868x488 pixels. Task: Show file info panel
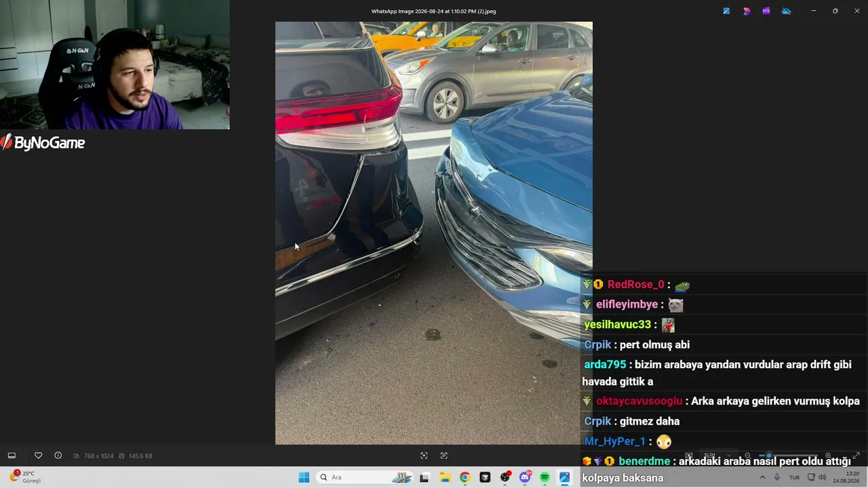click(58, 455)
